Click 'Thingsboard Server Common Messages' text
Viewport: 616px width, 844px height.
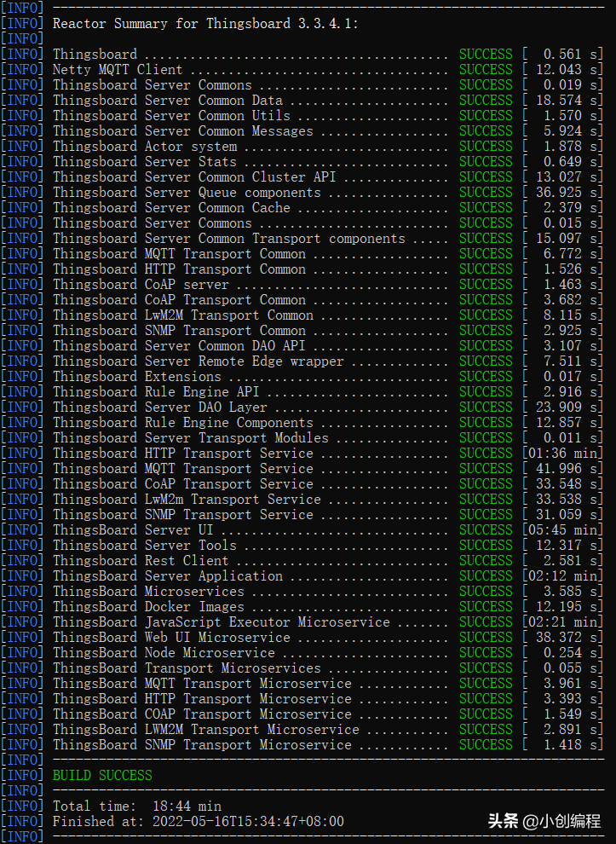point(182,130)
